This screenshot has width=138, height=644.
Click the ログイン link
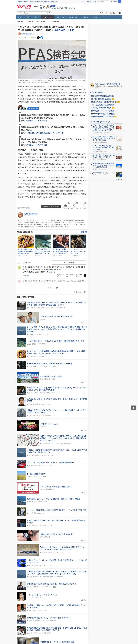click(x=42, y=8)
